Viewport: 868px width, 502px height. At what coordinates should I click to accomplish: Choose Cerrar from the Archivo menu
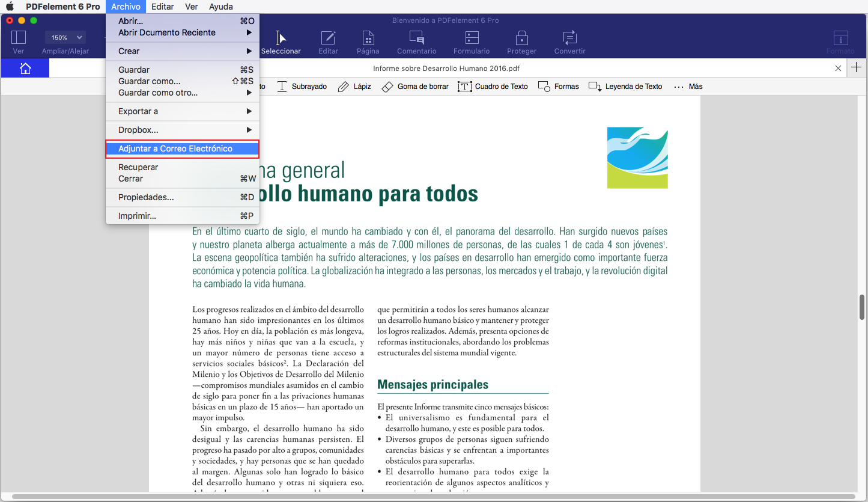click(183, 179)
